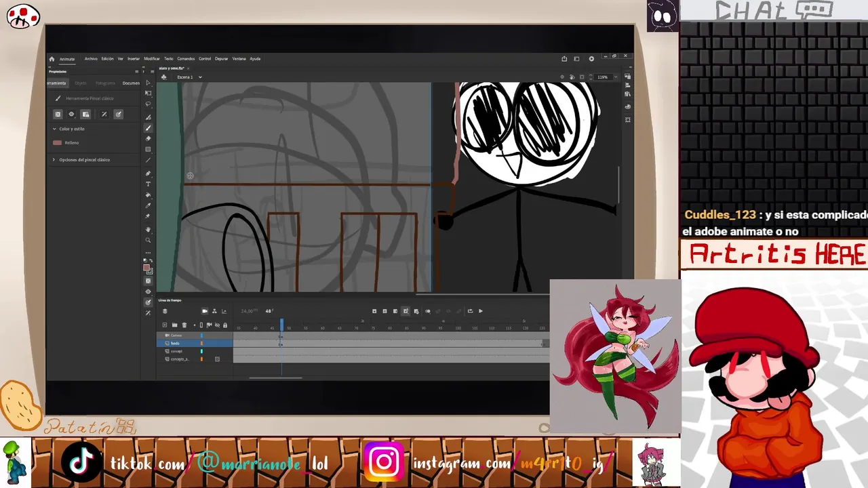
Task: Delete the selected timeline layer
Action: (x=184, y=325)
